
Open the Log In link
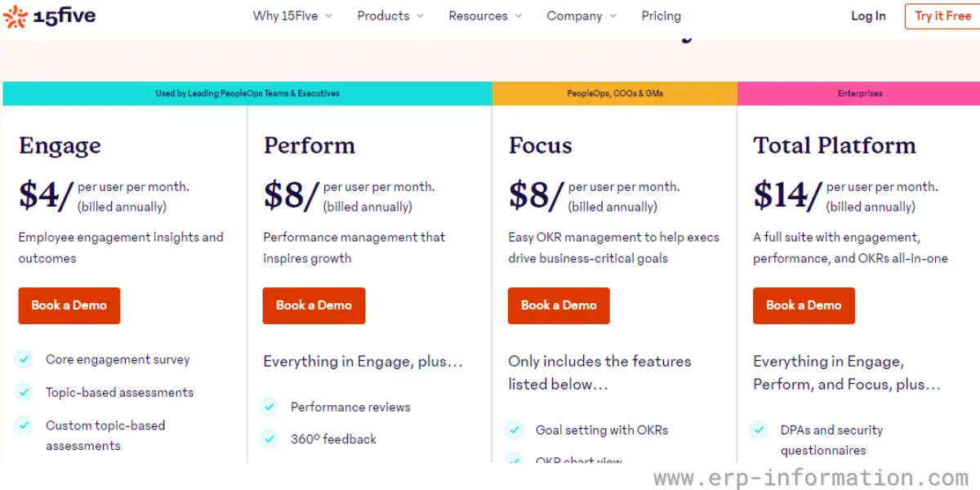868,16
